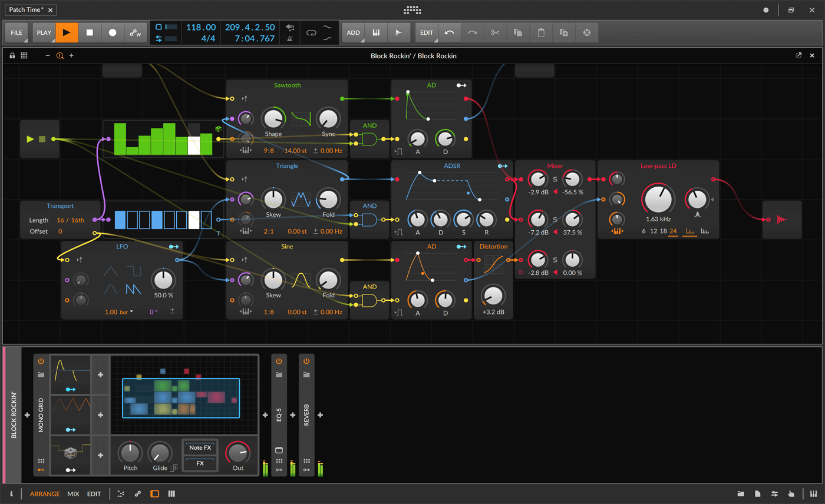
Task: Click the copy icon in the top toolbar
Action: 518,32
